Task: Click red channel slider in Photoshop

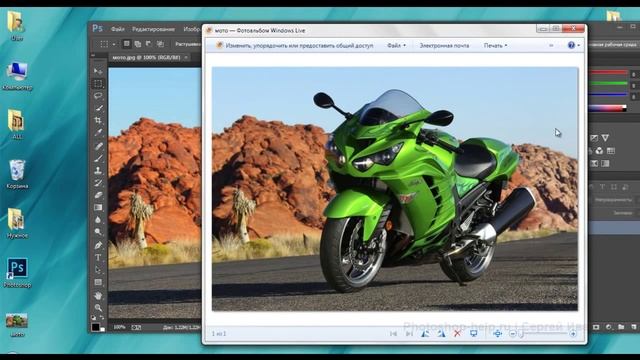Action: click(x=608, y=73)
